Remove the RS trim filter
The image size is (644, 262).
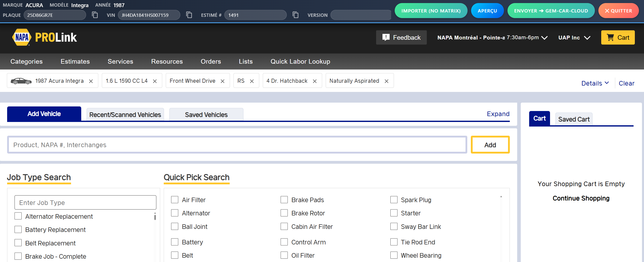[x=252, y=81]
